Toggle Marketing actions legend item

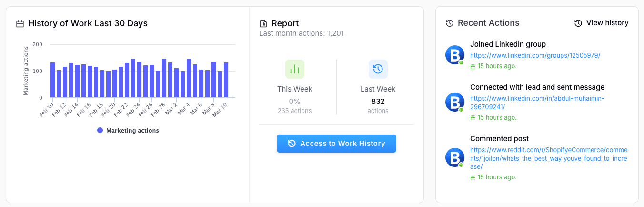click(128, 130)
